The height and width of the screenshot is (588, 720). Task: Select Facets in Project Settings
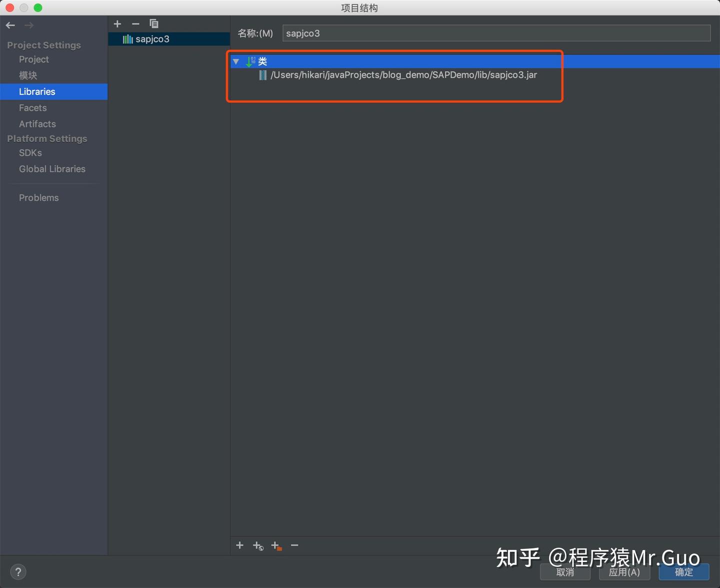tap(32, 107)
